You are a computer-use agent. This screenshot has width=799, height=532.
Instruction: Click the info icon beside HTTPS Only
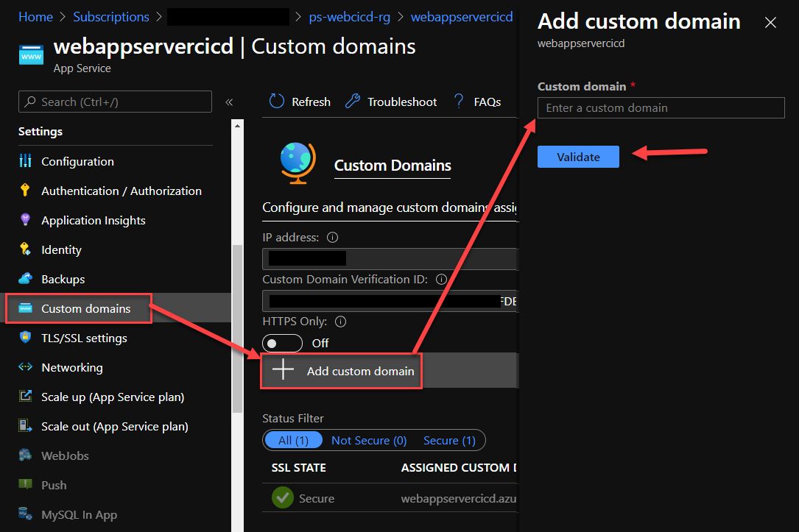(x=332, y=322)
